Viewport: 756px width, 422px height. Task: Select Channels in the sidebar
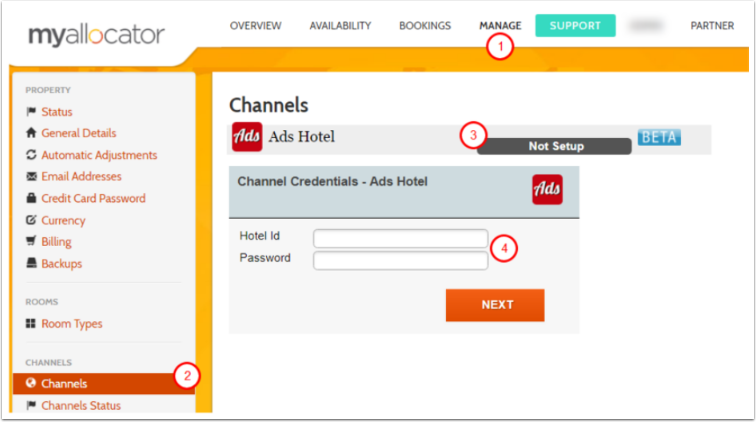coord(104,383)
